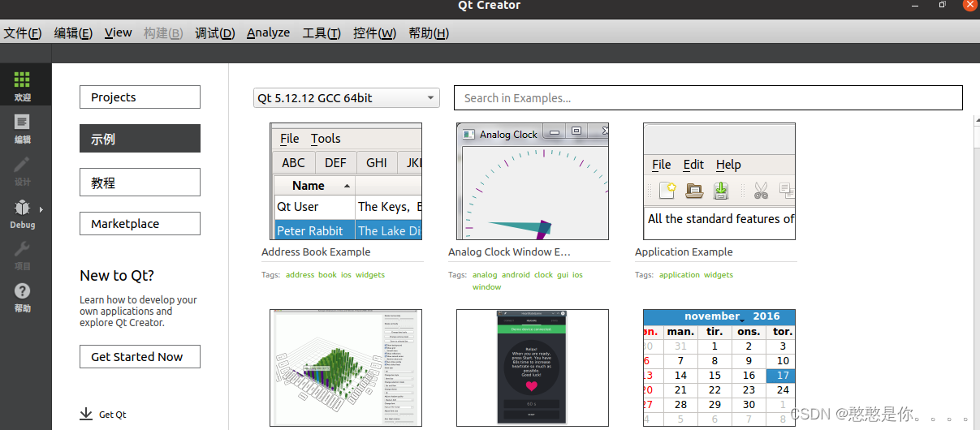This screenshot has height=430, width=980.
Task: Click the Debug mode side arrow
Action: 41,209
